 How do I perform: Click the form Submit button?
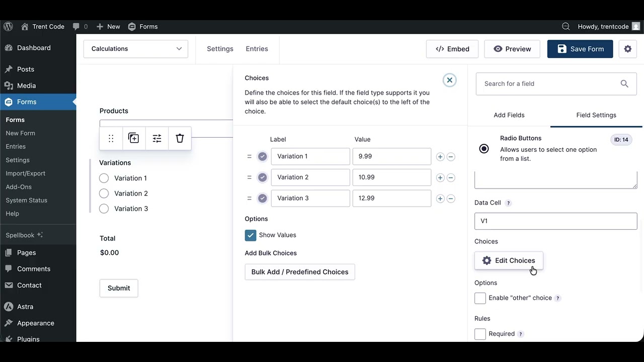click(119, 288)
